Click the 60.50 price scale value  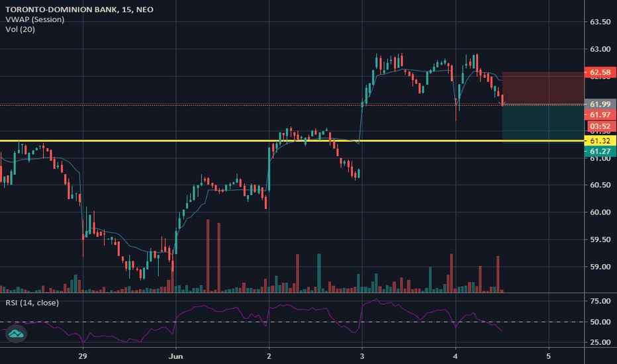[x=600, y=185]
